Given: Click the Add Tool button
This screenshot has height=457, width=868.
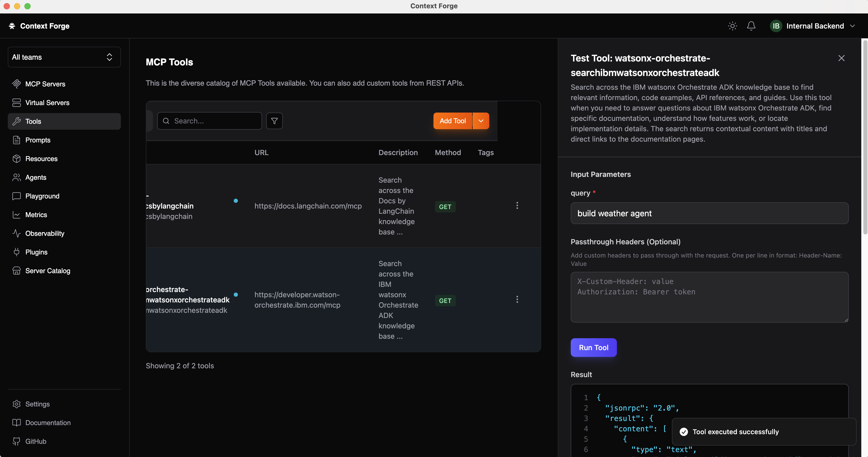Looking at the screenshot, I should pyautogui.click(x=452, y=121).
